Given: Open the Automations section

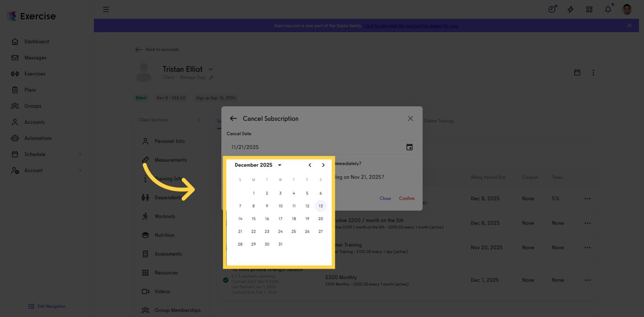Looking at the screenshot, I should 15,138.
